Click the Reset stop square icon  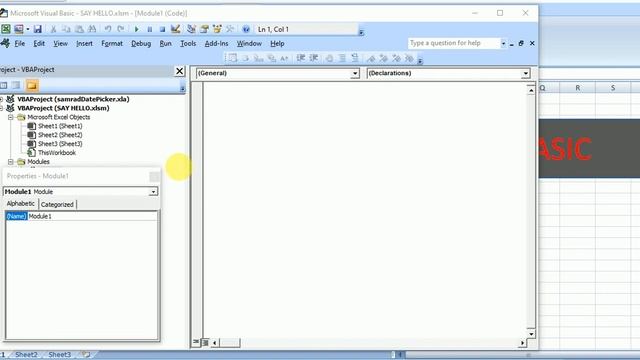162,29
